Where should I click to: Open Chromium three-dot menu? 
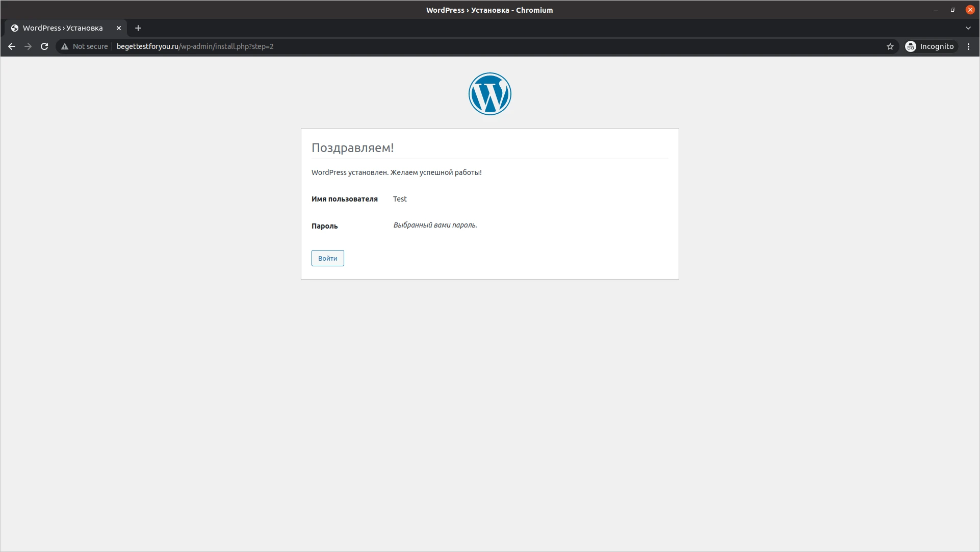[968, 46]
